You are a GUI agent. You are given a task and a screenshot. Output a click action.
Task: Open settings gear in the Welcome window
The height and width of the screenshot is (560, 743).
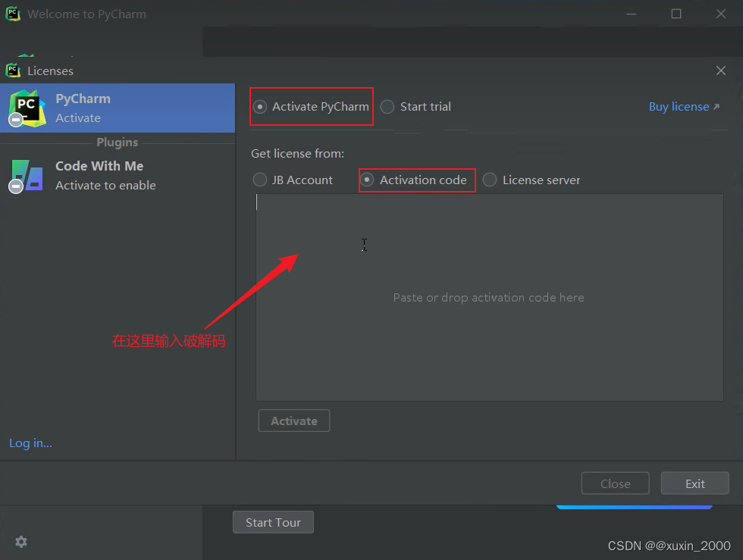21,542
